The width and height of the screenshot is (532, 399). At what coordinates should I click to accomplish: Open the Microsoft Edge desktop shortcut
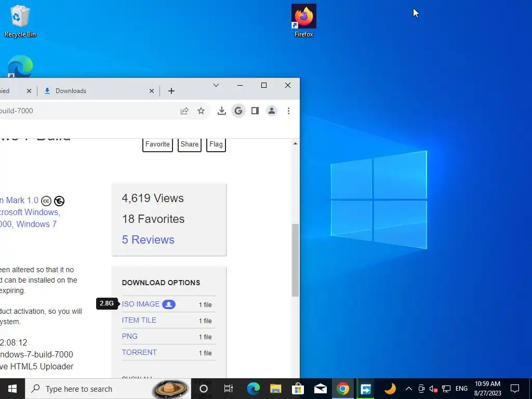(20, 66)
